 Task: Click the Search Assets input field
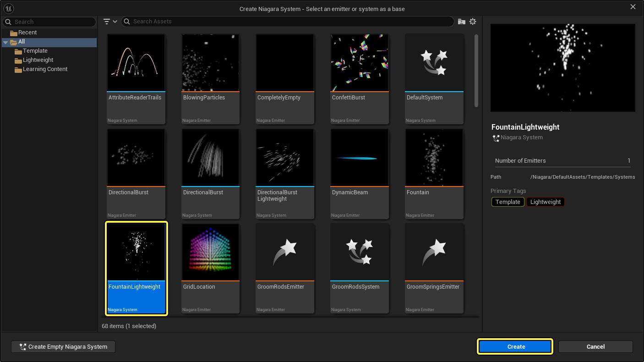click(x=289, y=22)
